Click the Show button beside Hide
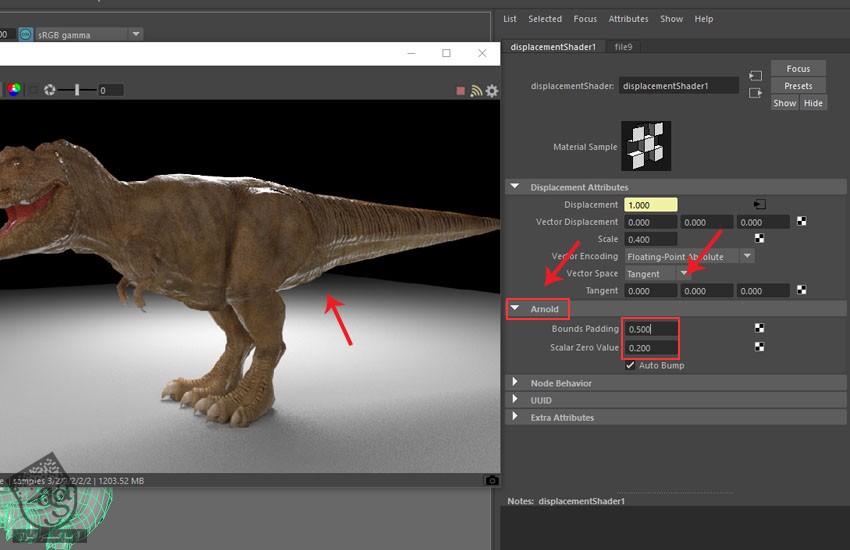850x550 pixels. coord(784,103)
